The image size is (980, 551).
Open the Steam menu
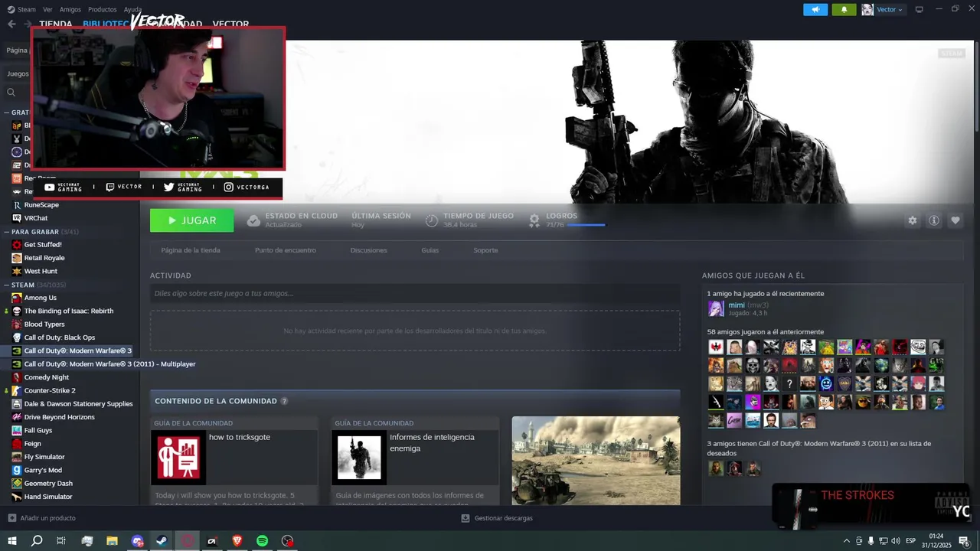pyautogui.click(x=21, y=9)
